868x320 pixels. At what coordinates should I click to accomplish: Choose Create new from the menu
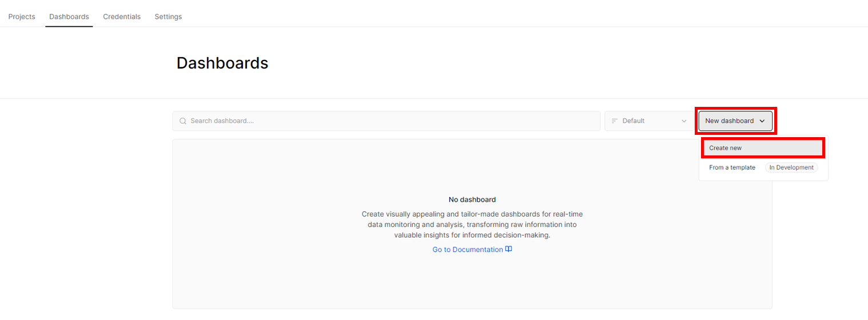point(763,148)
